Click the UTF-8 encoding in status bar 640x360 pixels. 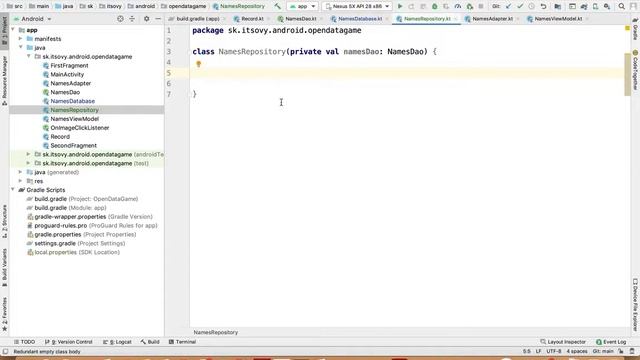[x=554, y=351]
